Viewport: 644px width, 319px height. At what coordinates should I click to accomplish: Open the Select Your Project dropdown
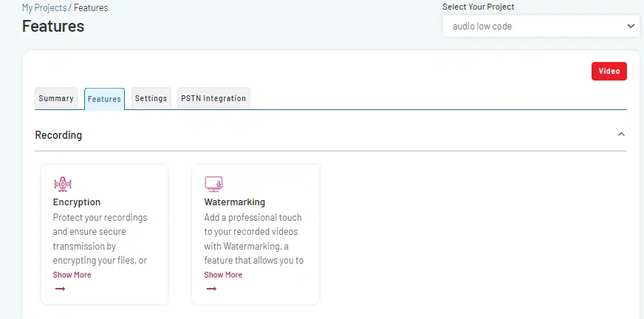[x=540, y=26]
